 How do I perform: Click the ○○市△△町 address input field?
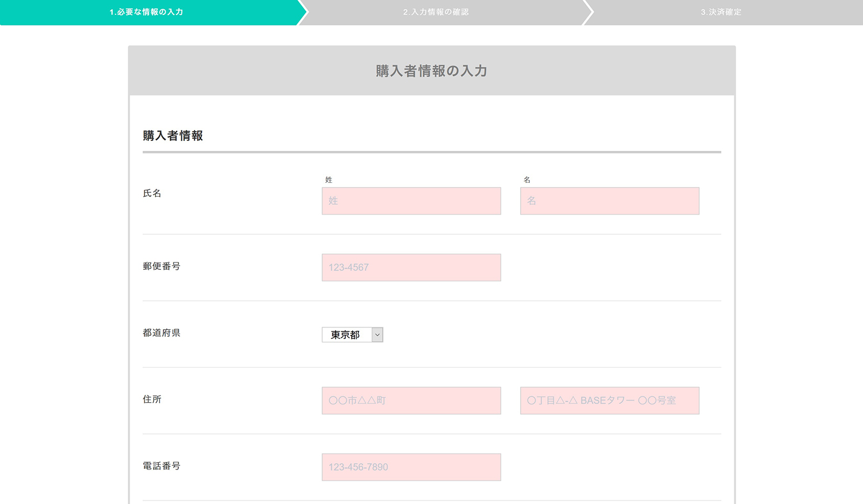coord(411,400)
